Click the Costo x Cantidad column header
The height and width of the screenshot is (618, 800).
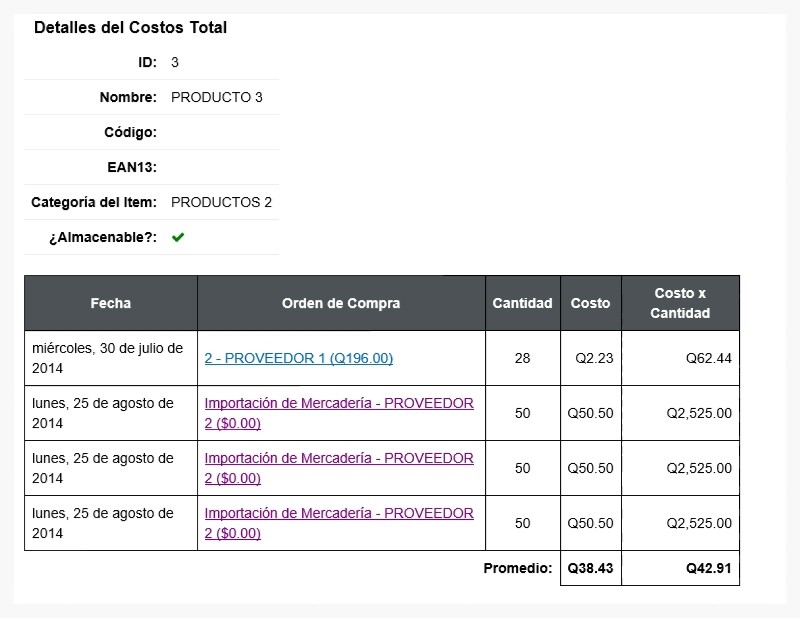pyautogui.click(x=680, y=303)
